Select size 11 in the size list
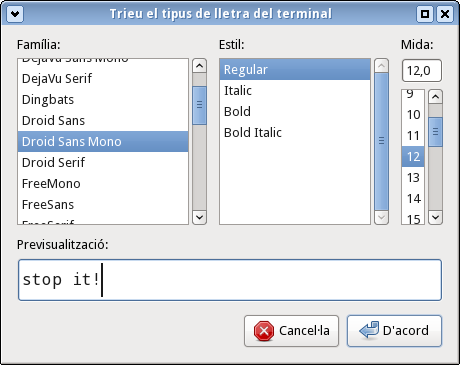 point(413,136)
